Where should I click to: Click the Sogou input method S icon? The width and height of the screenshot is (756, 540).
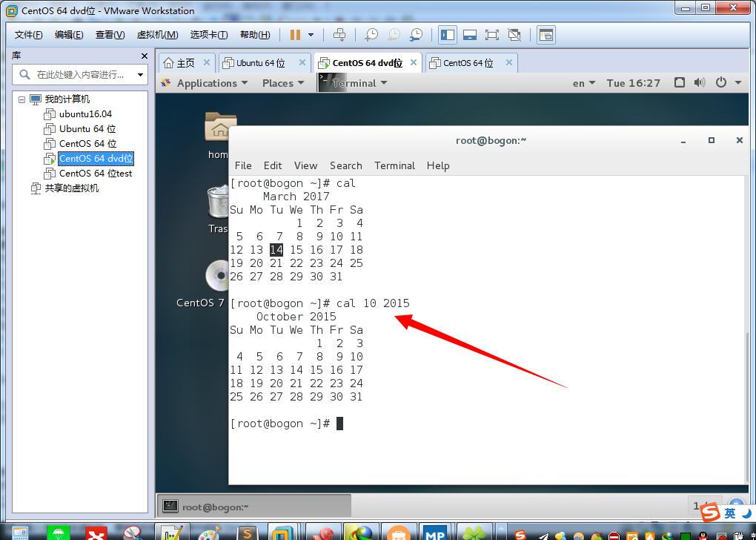point(710,513)
